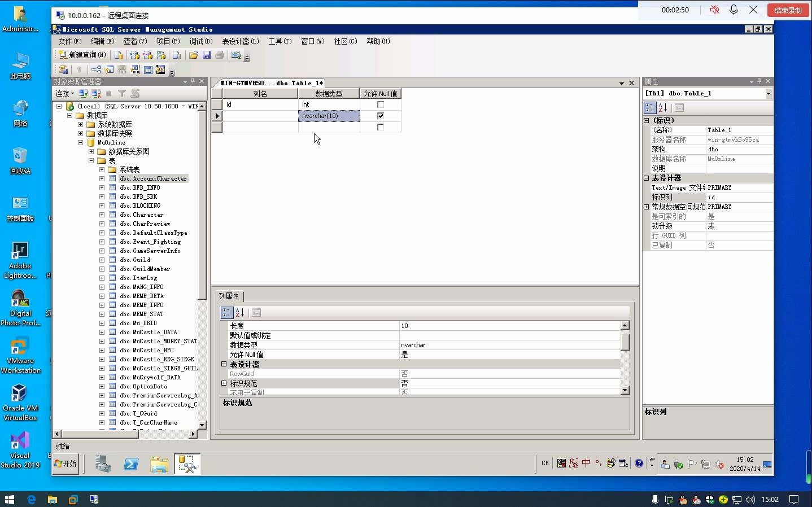Click the microphone icon in recording bar

tap(734, 10)
